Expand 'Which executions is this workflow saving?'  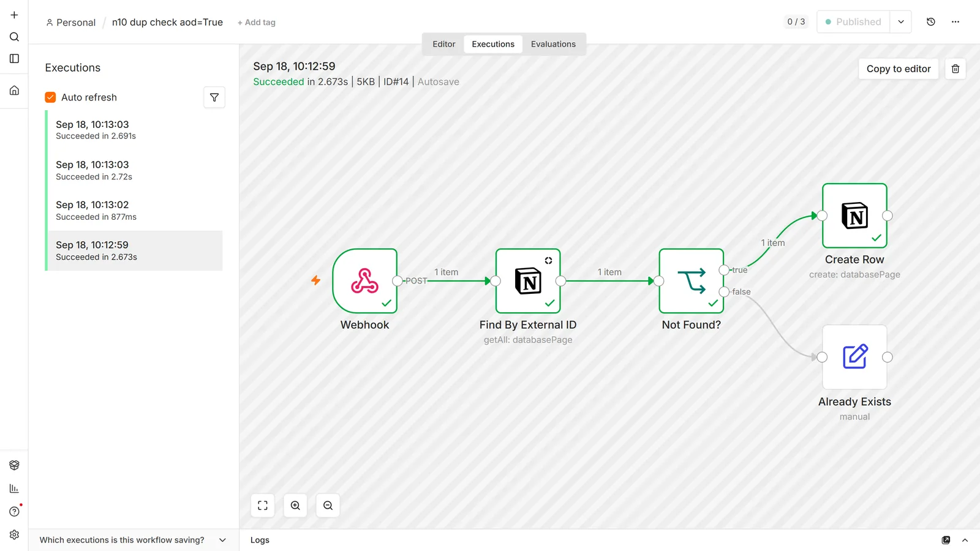(134, 540)
